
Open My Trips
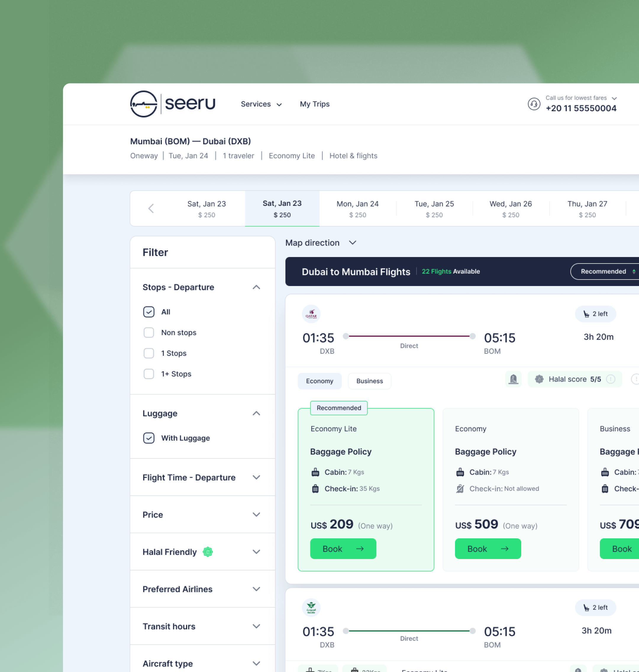[315, 104]
